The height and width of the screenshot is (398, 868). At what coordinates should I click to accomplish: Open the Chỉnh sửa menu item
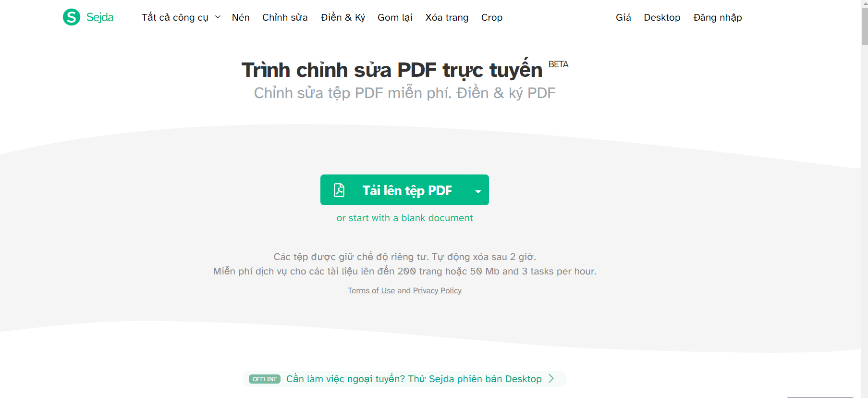coord(285,17)
